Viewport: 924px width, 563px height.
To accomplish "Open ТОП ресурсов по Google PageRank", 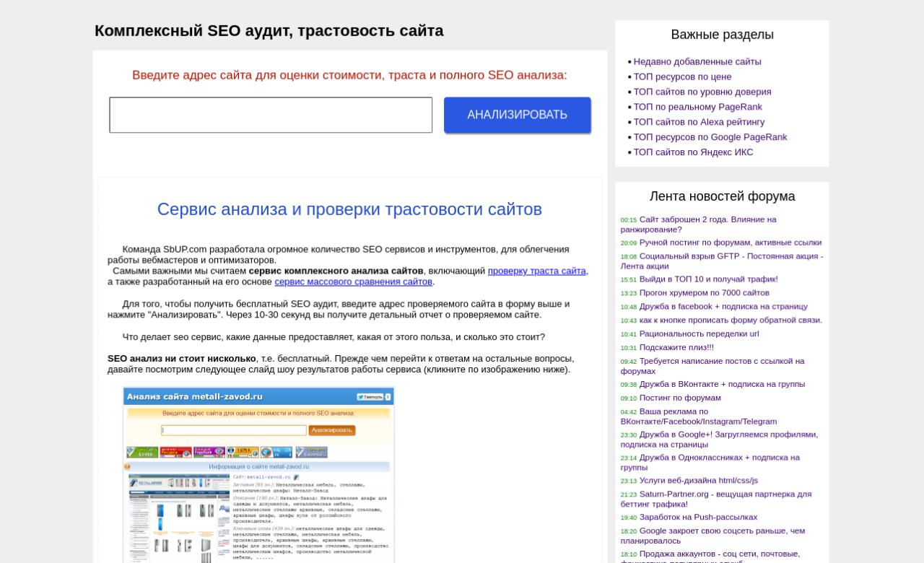I will coord(710,137).
